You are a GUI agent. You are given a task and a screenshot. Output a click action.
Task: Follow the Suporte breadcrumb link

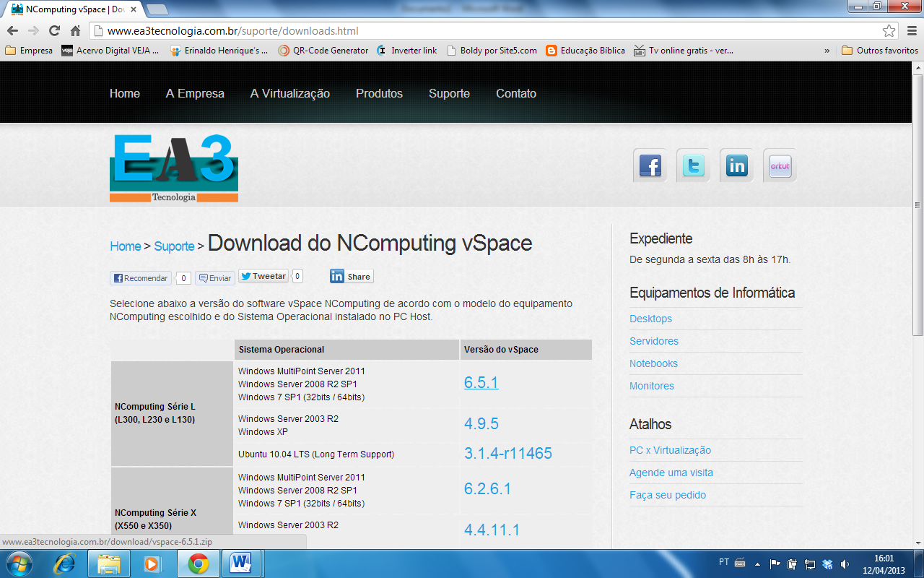[174, 246]
